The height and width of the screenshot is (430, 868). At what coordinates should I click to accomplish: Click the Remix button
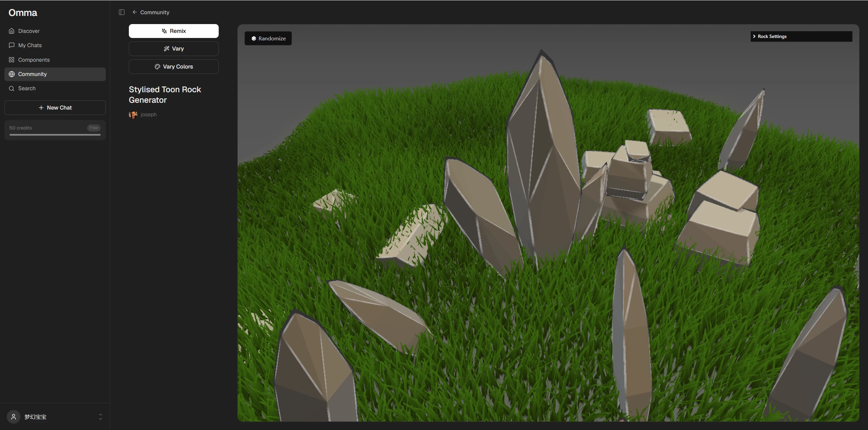point(174,31)
